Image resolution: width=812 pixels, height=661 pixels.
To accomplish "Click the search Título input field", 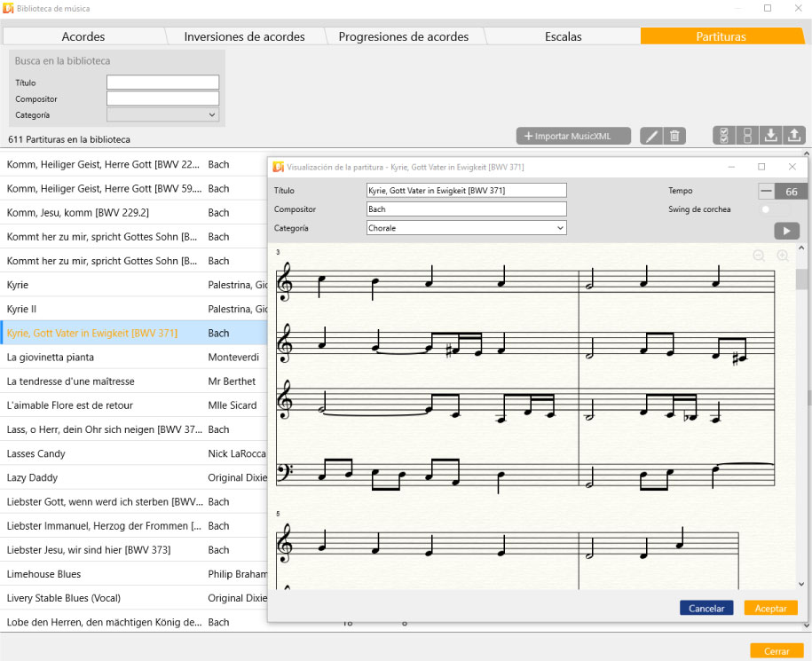I will pyautogui.click(x=162, y=83).
